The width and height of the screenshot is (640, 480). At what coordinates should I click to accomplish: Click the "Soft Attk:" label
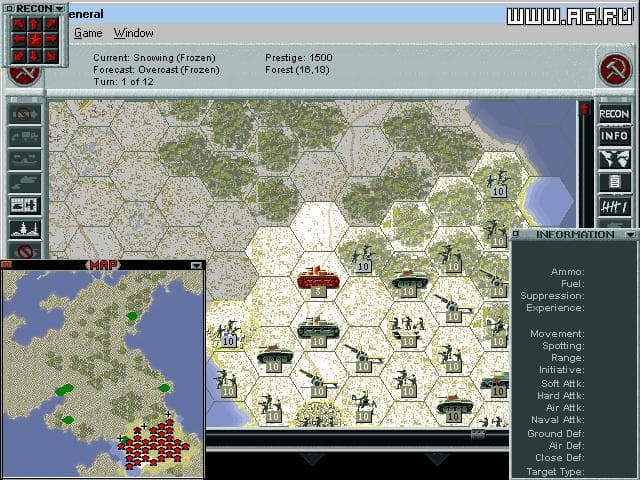[x=563, y=384]
